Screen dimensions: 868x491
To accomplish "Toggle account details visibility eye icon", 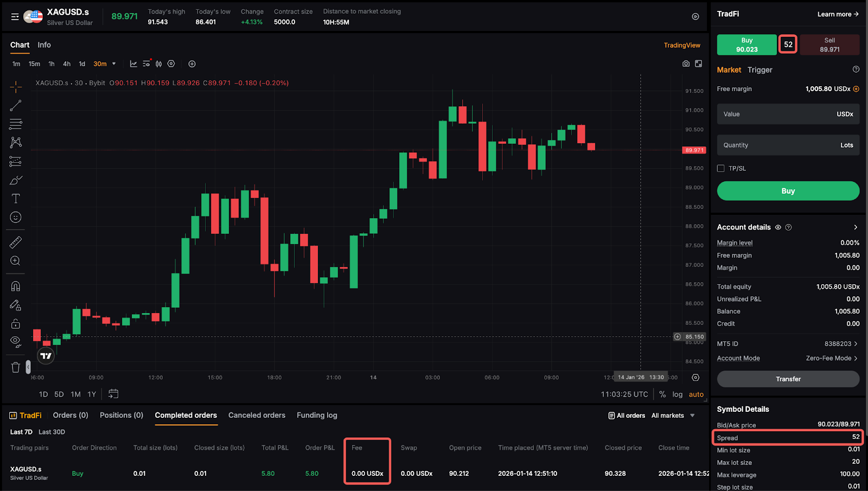I will coord(778,227).
